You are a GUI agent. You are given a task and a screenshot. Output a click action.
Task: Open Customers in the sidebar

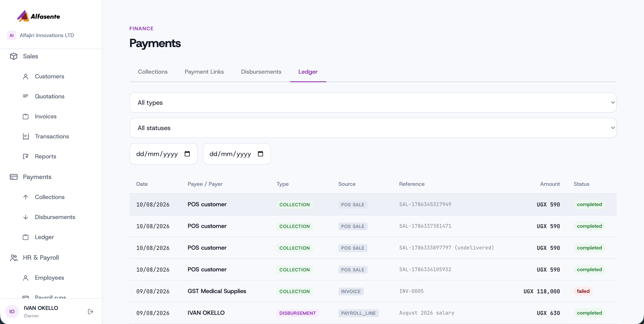pyautogui.click(x=50, y=77)
